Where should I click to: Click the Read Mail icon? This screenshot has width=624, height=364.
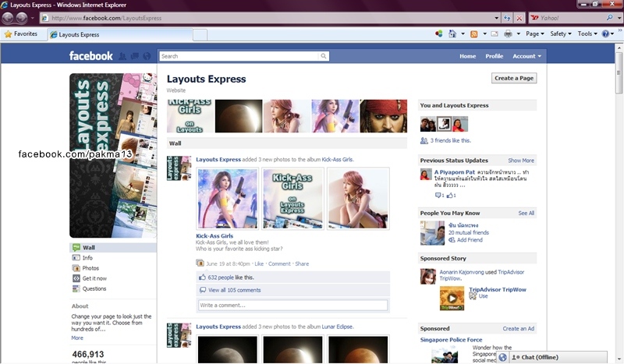point(495,34)
